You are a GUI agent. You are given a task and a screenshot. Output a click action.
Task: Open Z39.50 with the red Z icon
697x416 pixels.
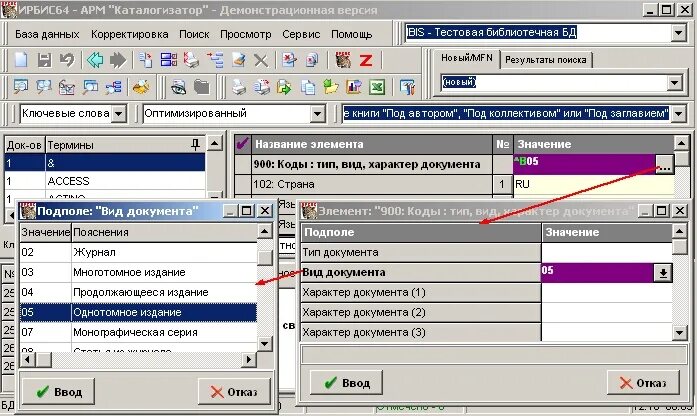(366, 60)
